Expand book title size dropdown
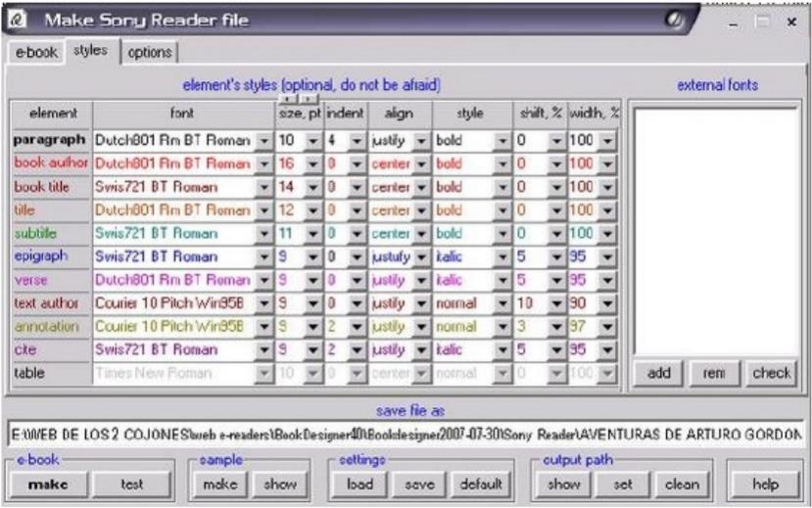Image resolution: width=812 pixels, height=508 pixels. tap(312, 187)
